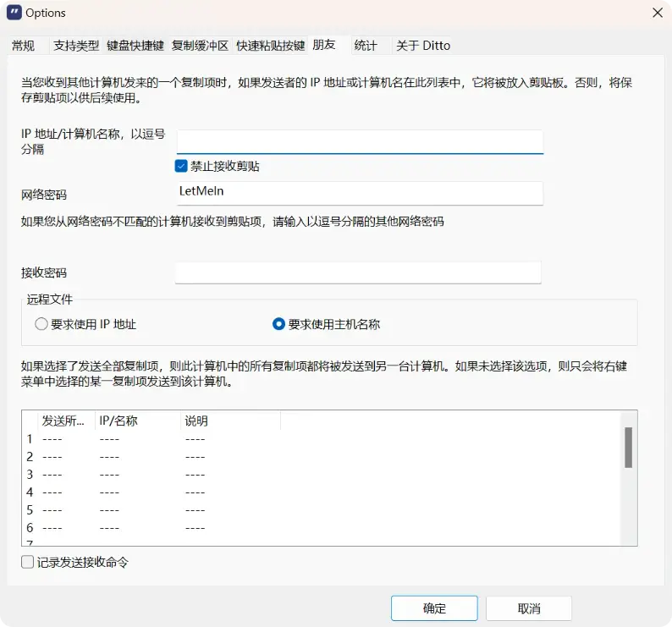672x627 pixels.
Task: Go to the 键盘快捷键 tab
Action: [x=135, y=46]
